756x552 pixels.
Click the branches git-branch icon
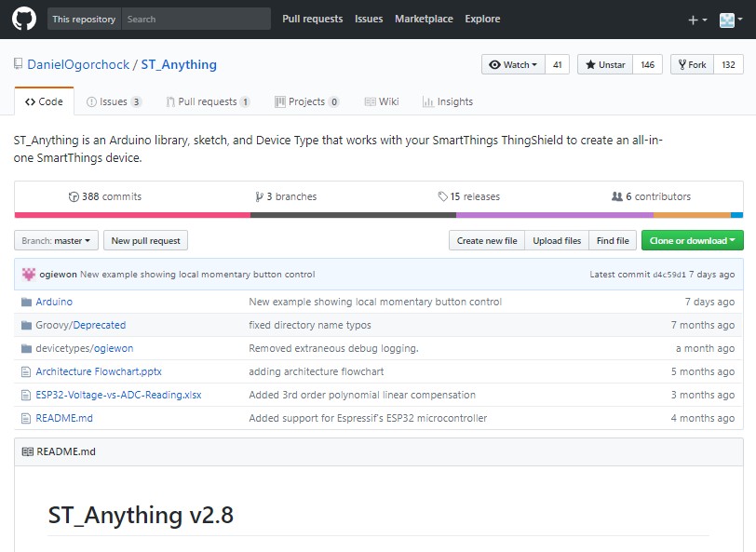click(260, 196)
